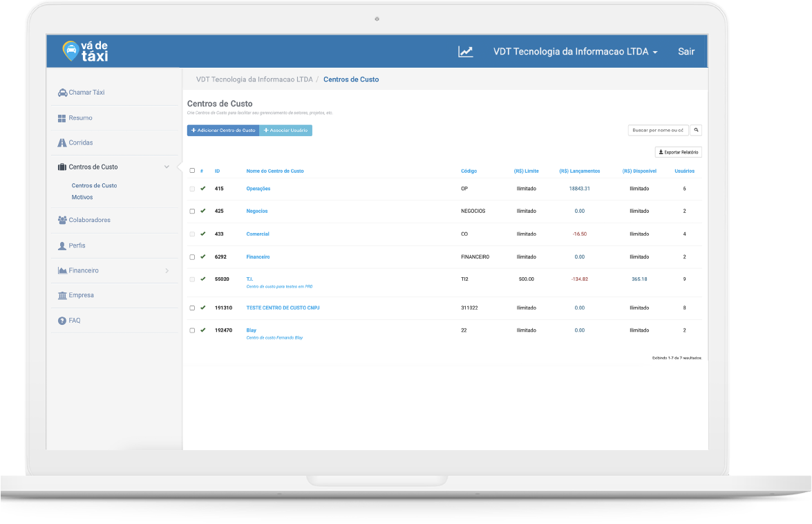Click Centros de Custo breadcrumb
Image resolution: width=812 pixels, height=524 pixels.
click(x=351, y=79)
